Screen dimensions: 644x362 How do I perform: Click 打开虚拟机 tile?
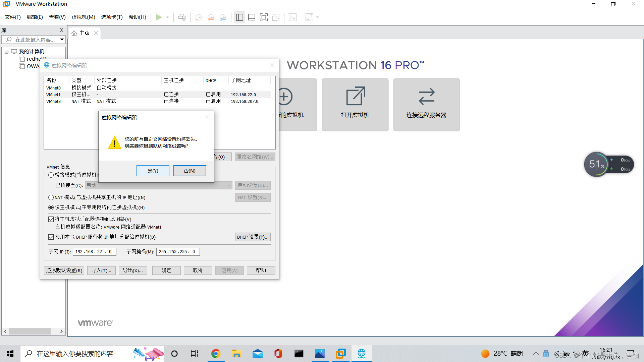[x=355, y=105]
